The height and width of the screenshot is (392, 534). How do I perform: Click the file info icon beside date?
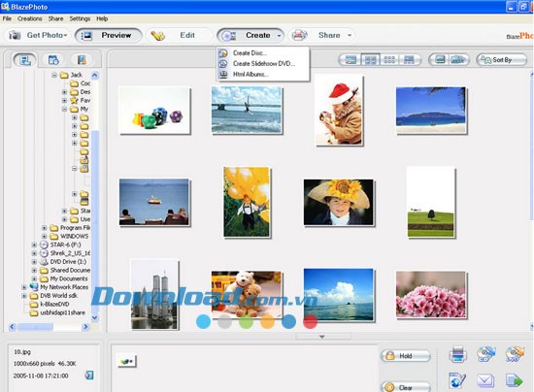pyautogui.click(x=89, y=376)
